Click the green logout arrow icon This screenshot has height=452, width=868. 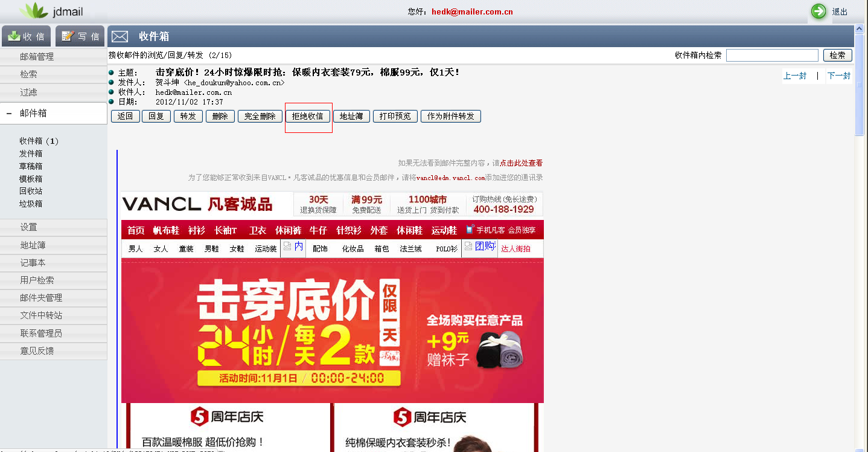click(x=819, y=11)
